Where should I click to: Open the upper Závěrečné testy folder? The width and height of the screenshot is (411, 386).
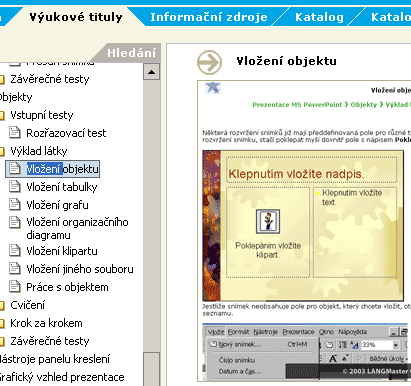tap(49, 79)
